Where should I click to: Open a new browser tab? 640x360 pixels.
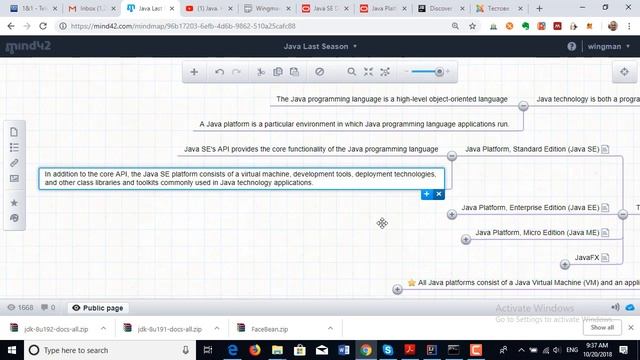pos(539,8)
